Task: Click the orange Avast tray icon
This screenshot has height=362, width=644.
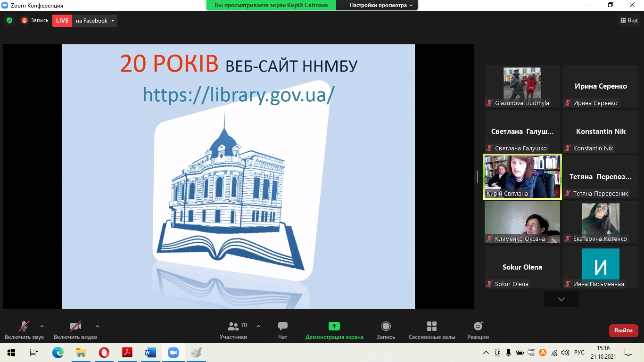Action: 543,353
